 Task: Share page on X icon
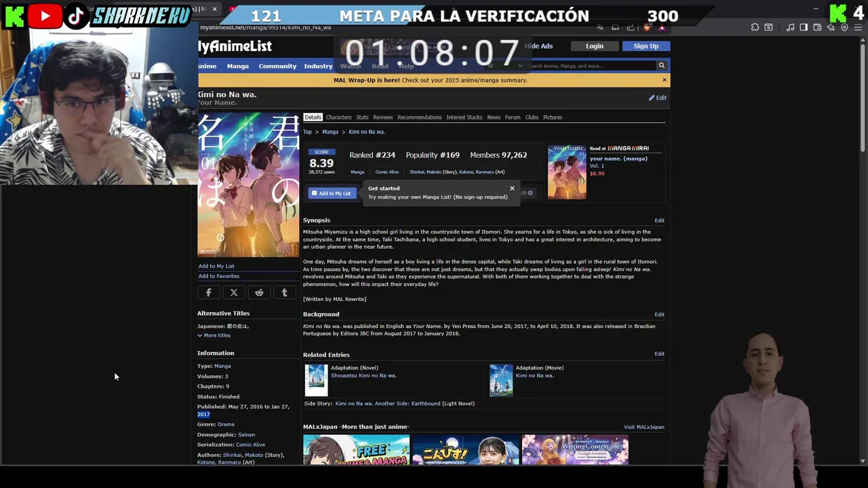coord(234,293)
